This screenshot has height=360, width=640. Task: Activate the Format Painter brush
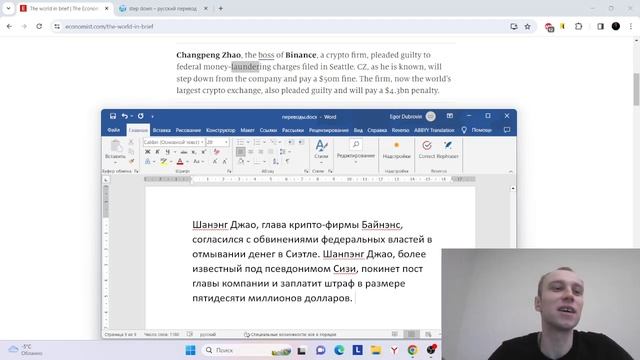[131, 161]
